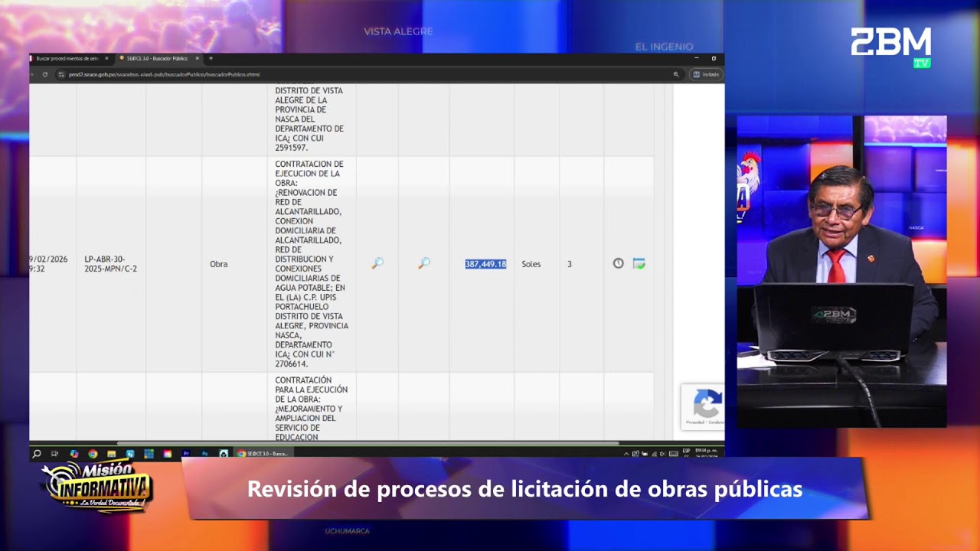Reload the browser page
Screen dimensions: 980x551
click(x=45, y=74)
